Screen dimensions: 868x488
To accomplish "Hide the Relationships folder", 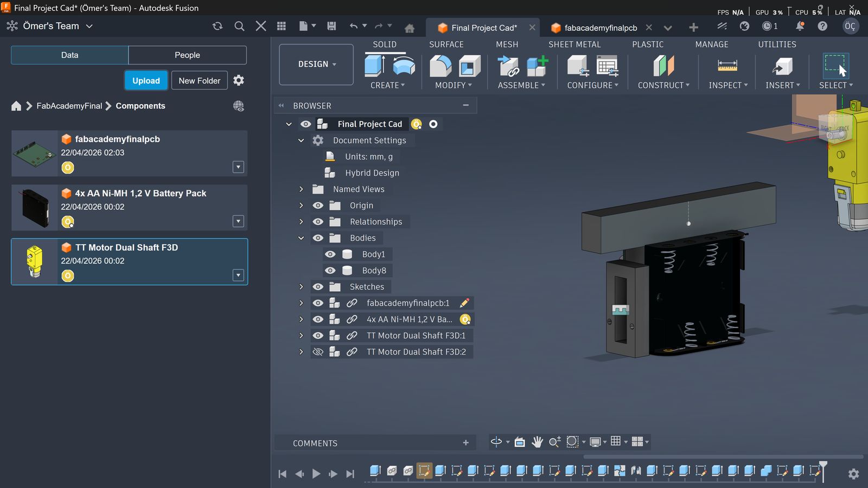I will (x=318, y=222).
